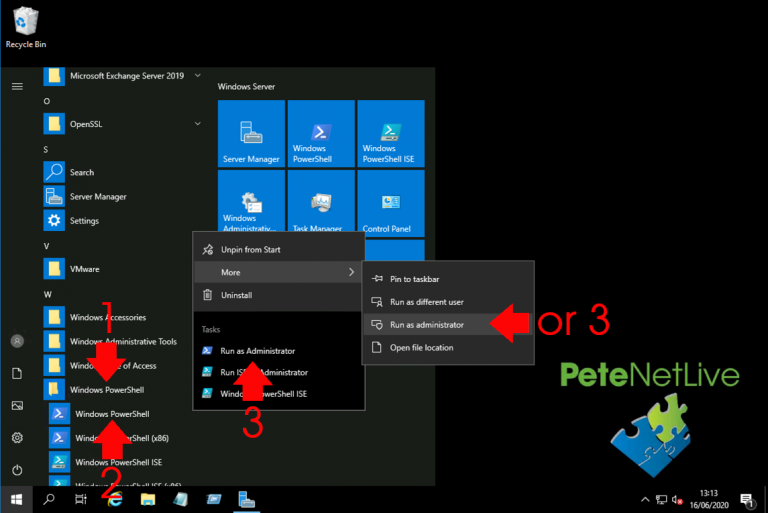Expand the More submenu arrow
This screenshot has width=768, height=513.
(x=351, y=272)
